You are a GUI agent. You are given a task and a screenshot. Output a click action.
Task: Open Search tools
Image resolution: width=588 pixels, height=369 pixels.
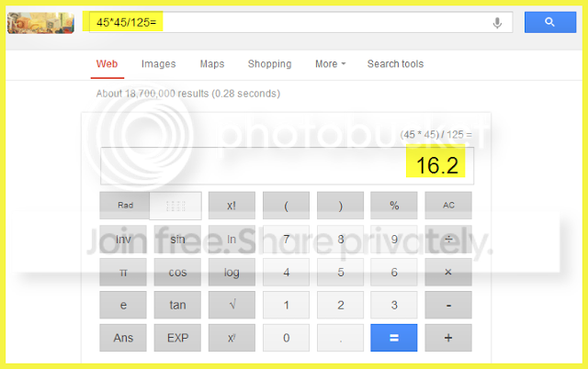(x=395, y=64)
